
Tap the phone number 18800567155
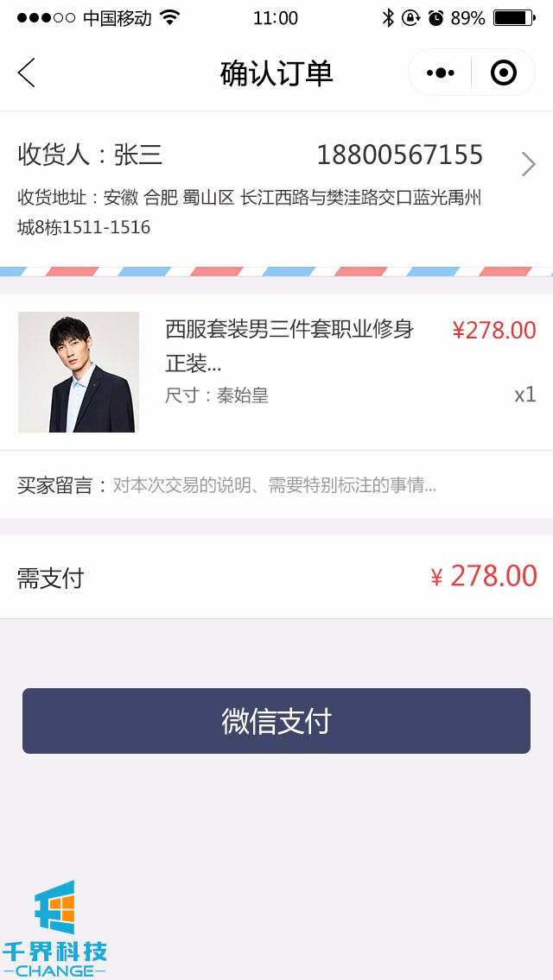click(x=399, y=155)
